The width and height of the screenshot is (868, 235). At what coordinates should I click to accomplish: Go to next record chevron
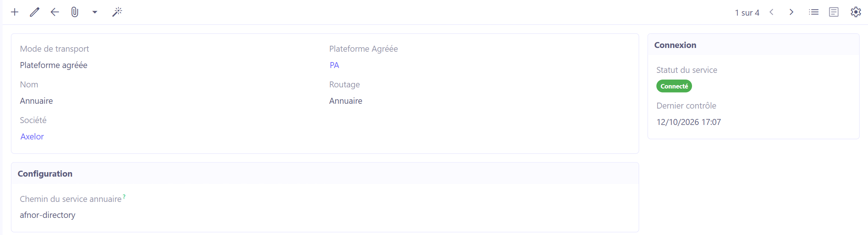tap(792, 12)
